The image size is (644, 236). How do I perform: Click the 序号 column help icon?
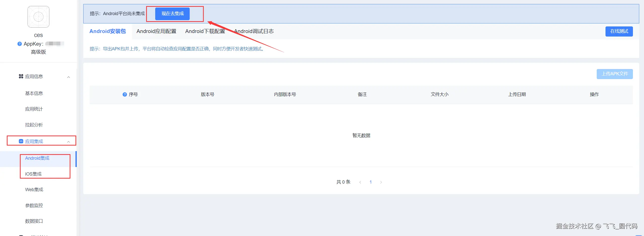(x=125, y=94)
